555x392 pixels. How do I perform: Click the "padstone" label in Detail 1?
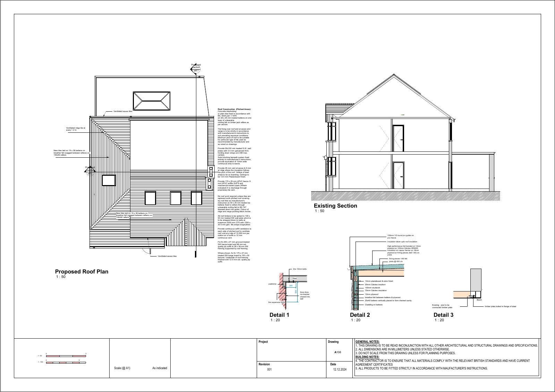[x=272, y=284]
